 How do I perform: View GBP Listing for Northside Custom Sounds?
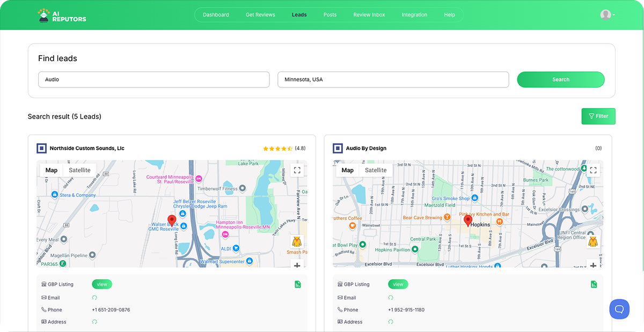tap(102, 284)
